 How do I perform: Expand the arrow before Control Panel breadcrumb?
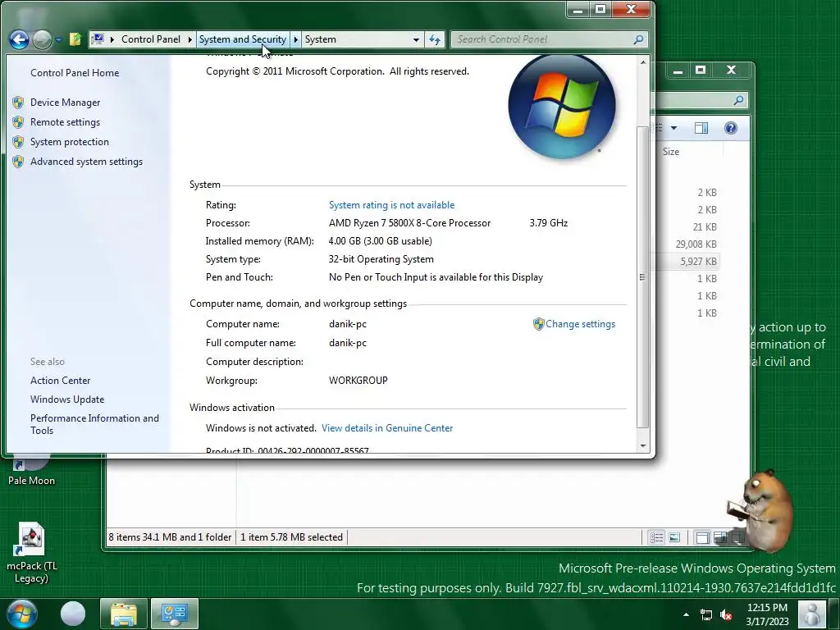click(x=112, y=39)
